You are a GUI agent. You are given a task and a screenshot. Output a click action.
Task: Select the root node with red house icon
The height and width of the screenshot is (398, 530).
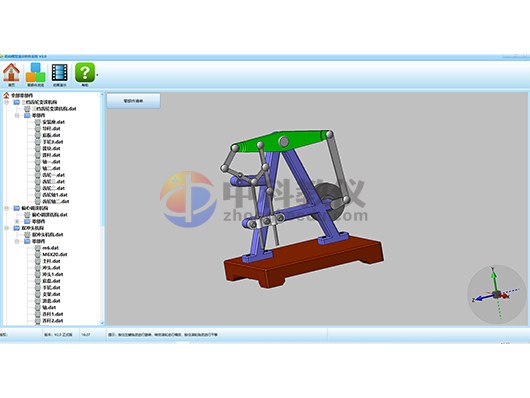tap(18, 95)
